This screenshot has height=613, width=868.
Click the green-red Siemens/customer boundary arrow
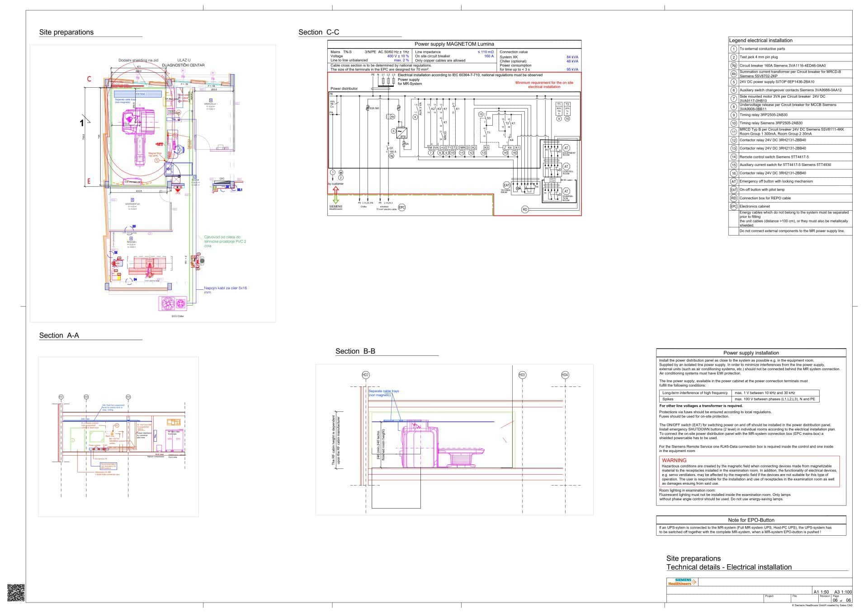(336, 196)
